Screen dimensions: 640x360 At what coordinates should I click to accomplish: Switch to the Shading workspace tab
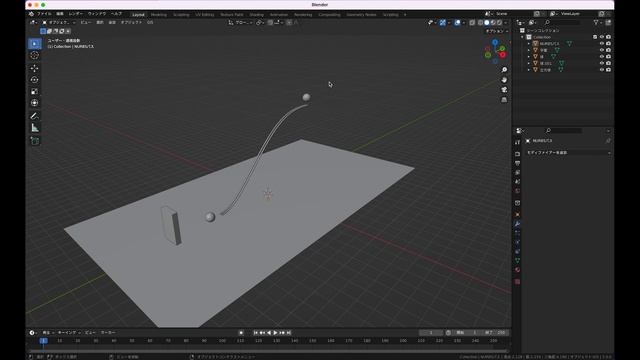click(x=257, y=15)
